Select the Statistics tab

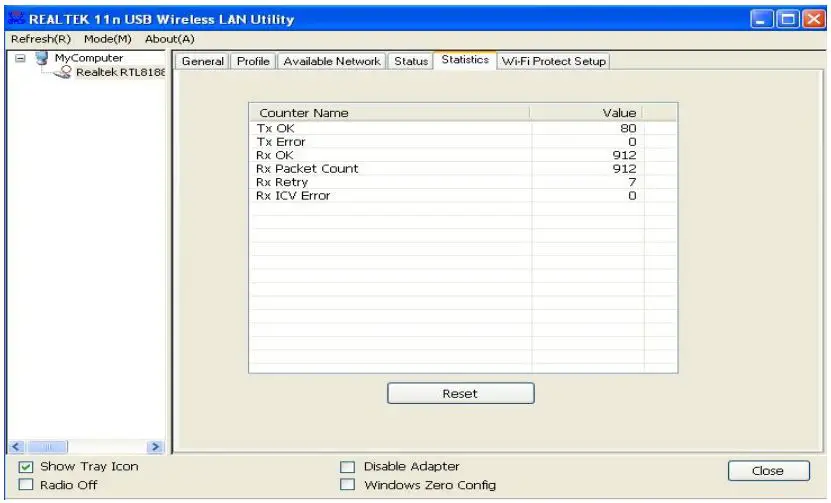(465, 59)
